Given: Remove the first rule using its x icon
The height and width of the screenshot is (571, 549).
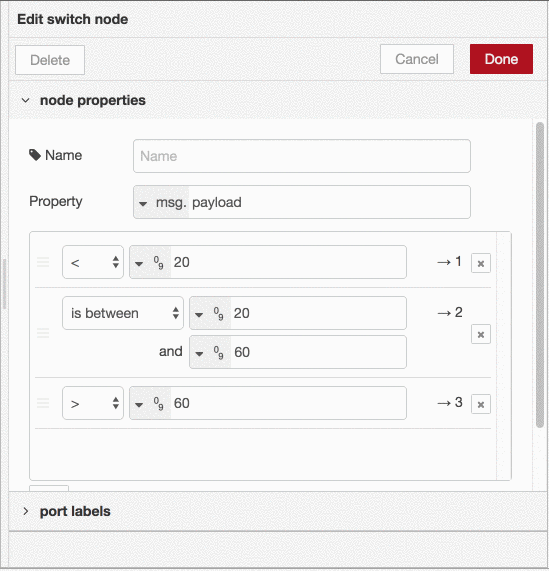Looking at the screenshot, I should coord(481,263).
